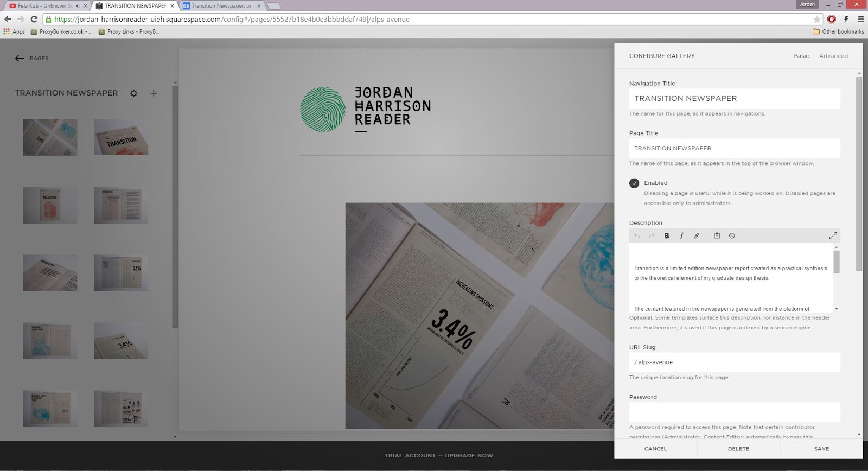Viewport: 868px width, 471px height.
Task: Reload the current page
Action: (x=34, y=19)
